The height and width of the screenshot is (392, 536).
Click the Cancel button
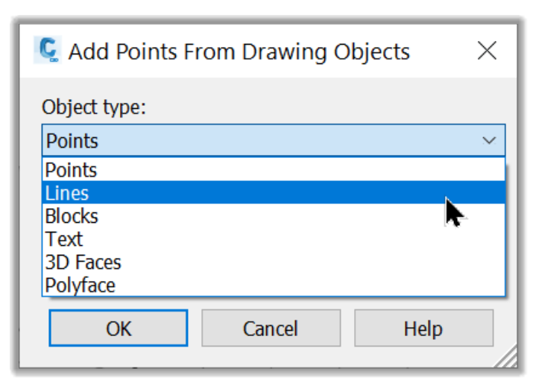pyautogui.click(x=271, y=328)
